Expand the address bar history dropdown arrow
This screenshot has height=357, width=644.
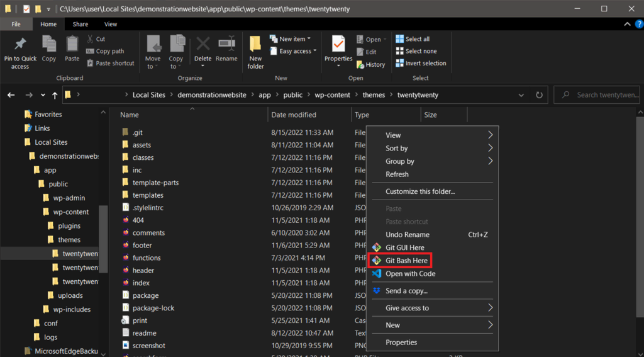(x=521, y=95)
